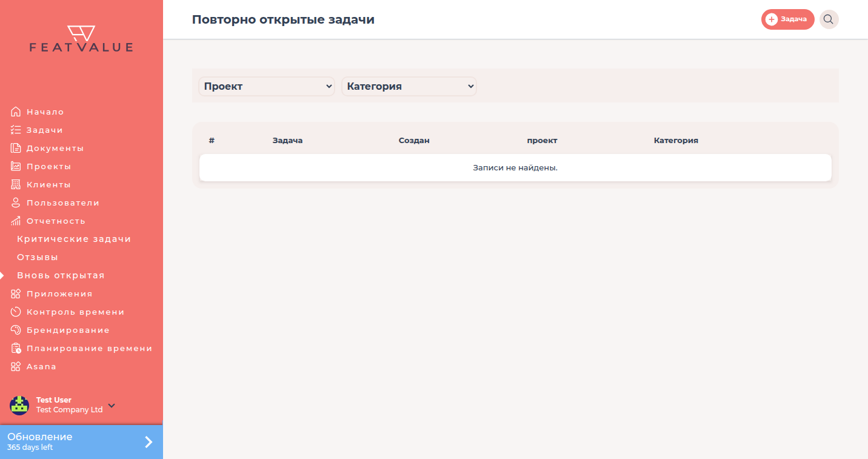This screenshot has width=868, height=459.
Task: Click the Задача column header
Action: coord(287,140)
